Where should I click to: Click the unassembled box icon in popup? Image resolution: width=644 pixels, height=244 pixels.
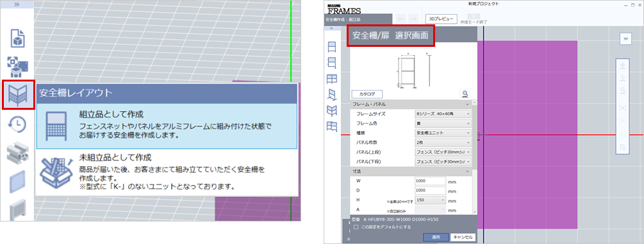(x=56, y=172)
